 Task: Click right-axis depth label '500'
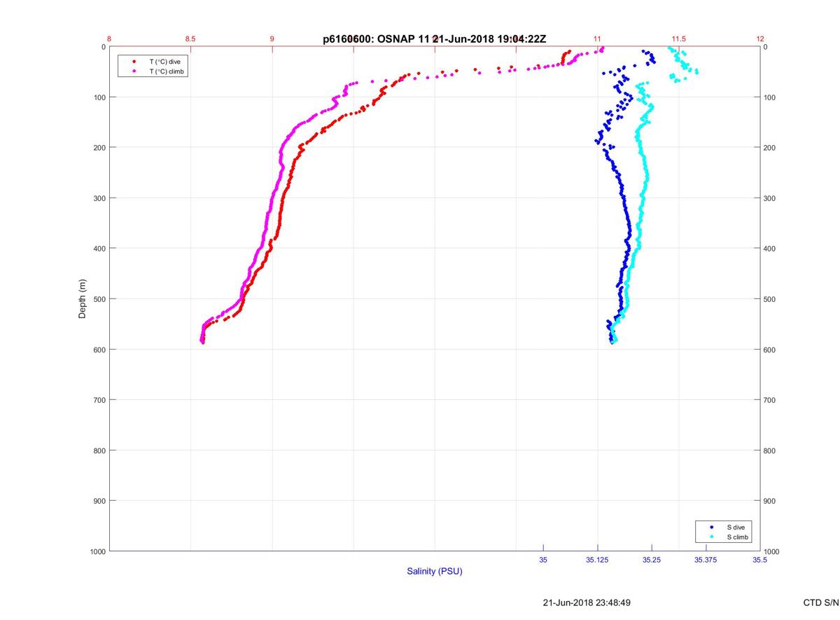771,299
